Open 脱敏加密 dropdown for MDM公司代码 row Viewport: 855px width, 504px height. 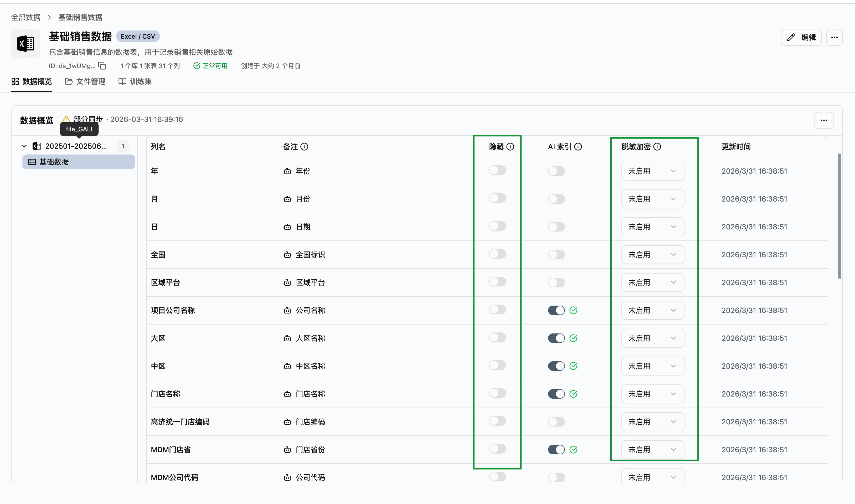pyautogui.click(x=652, y=475)
